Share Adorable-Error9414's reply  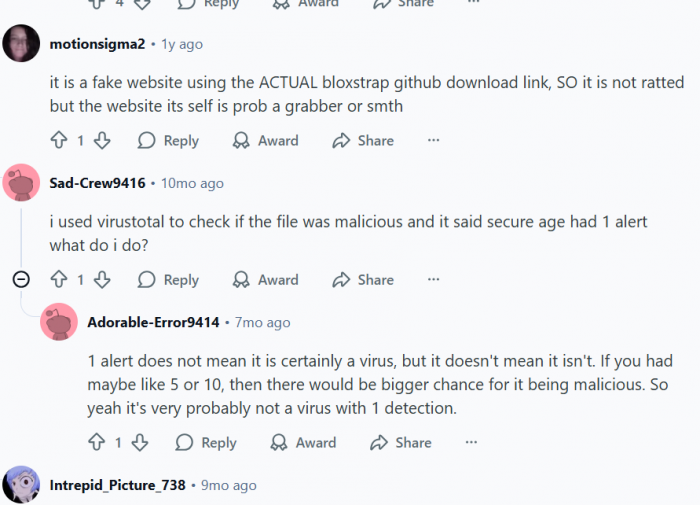coord(401,442)
